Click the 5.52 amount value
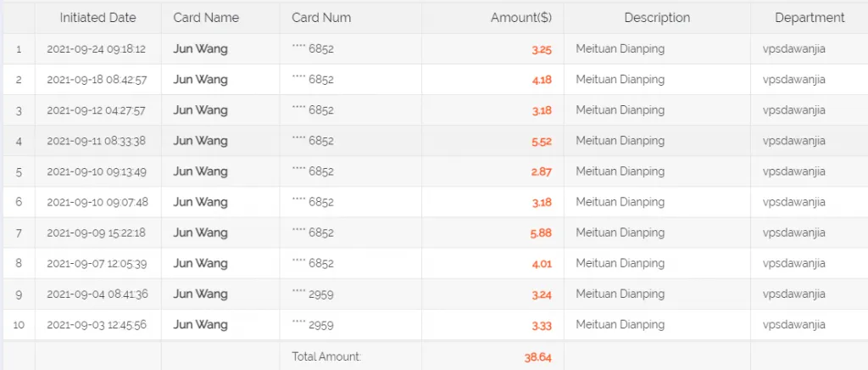 pos(542,141)
